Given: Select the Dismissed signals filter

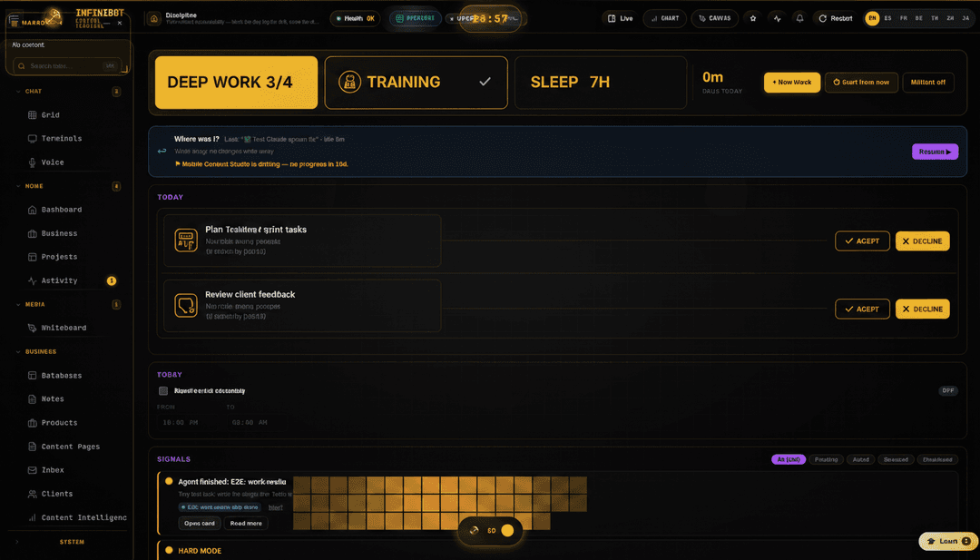Looking at the screenshot, I should [x=937, y=459].
